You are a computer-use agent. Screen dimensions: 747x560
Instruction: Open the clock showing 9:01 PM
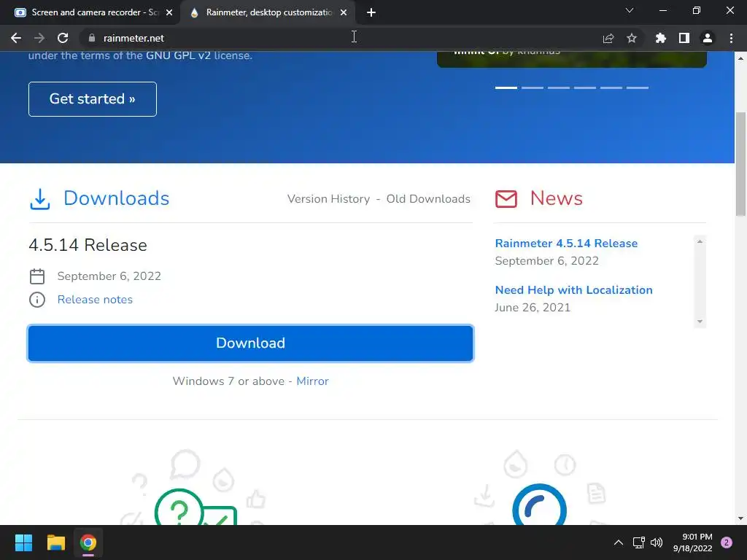tap(693, 542)
